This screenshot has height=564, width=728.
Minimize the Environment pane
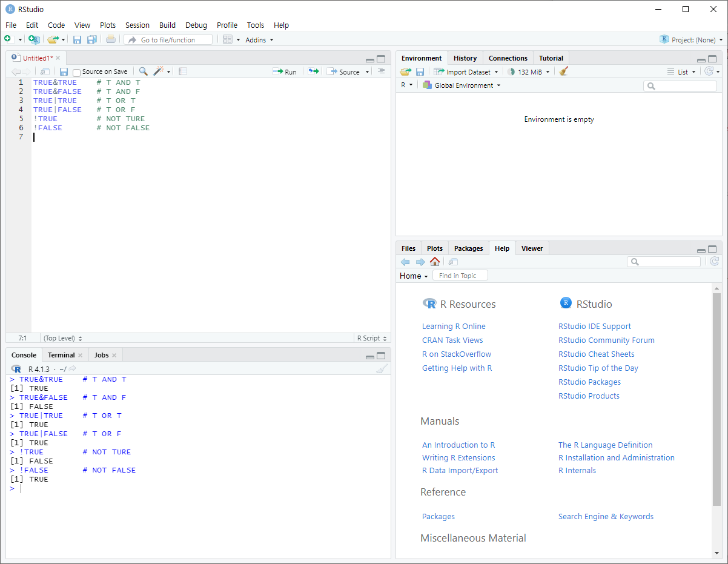click(701, 60)
